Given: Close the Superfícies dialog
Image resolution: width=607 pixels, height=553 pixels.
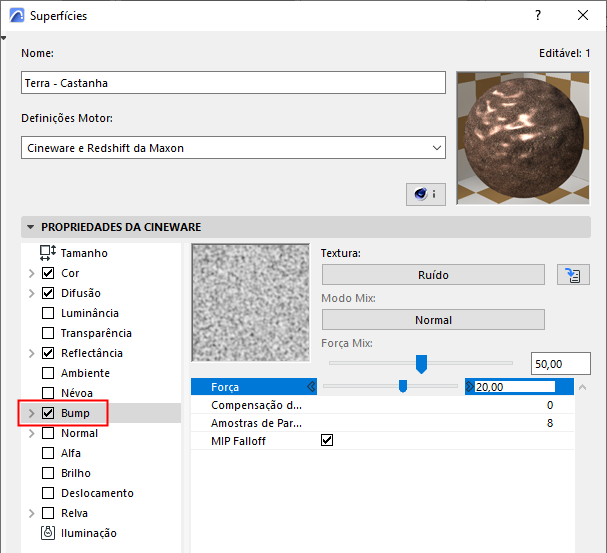Looking at the screenshot, I should pyautogui.click(x=583, y=15).
